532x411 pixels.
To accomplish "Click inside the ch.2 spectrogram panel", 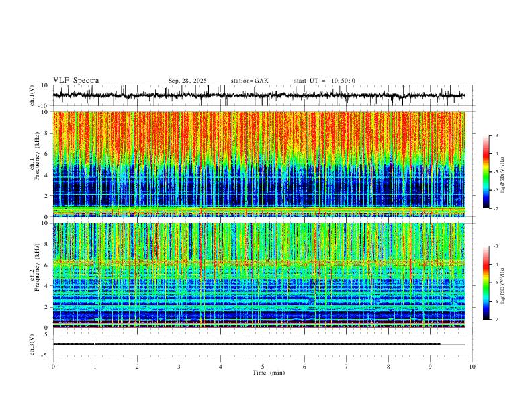I will 259,275.
